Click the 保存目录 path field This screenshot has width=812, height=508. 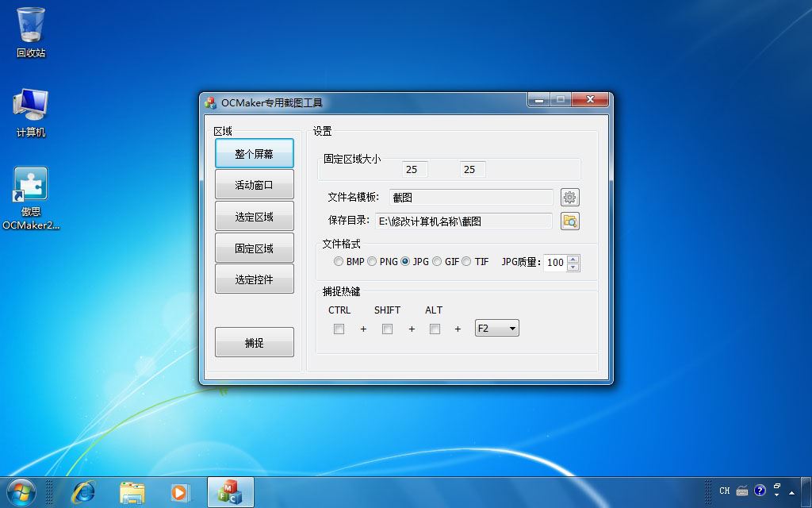463,221
